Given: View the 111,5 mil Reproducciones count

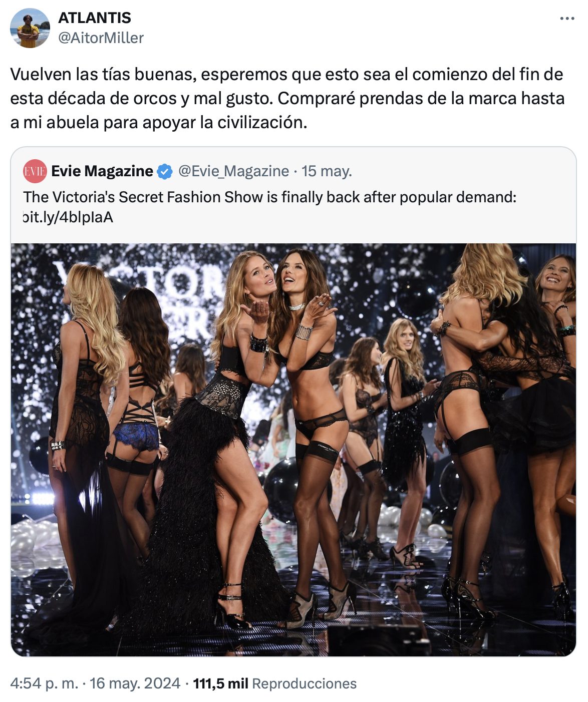Looking at the screenshot, I should (274, 683).
